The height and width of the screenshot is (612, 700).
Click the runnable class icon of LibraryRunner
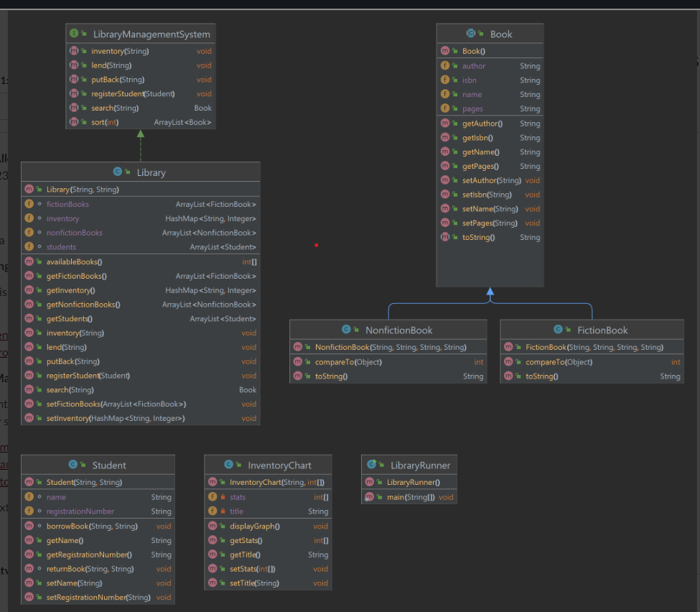(x=371, y=465)
